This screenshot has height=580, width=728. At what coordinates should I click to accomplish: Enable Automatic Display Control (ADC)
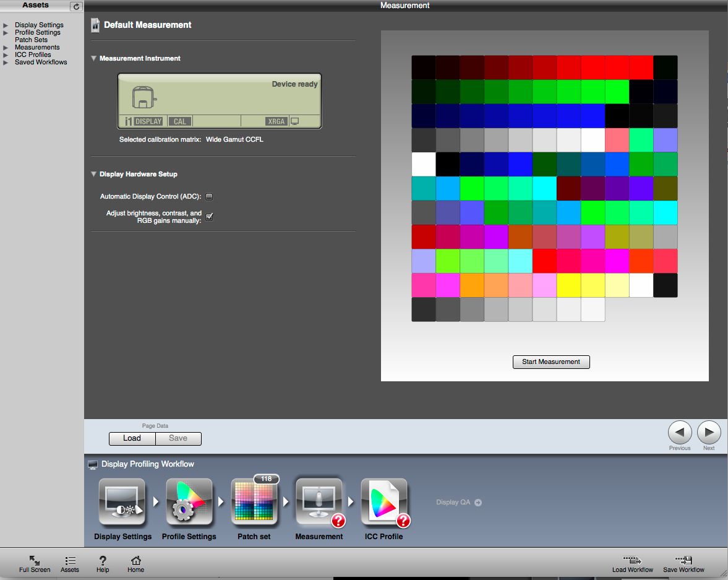tap(209, 196)
